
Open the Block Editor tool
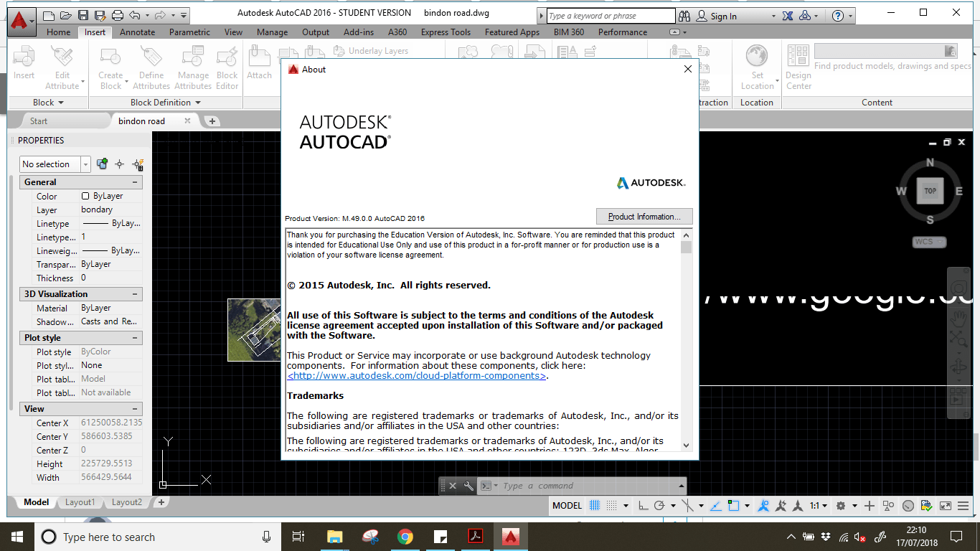(x=227, y=67)
